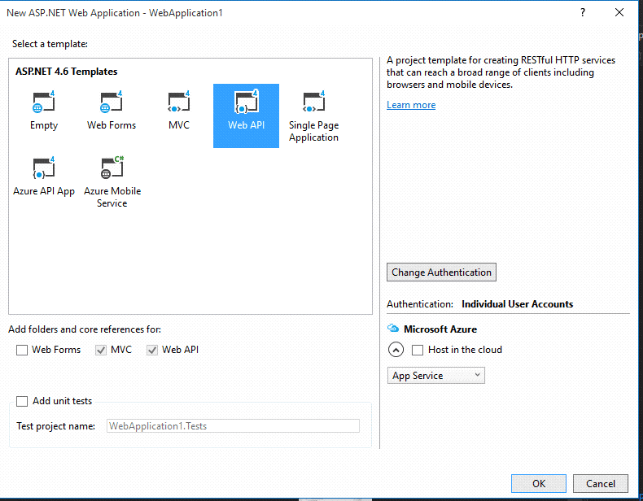643x501 pixels.
Task: Open the Learn more link
Action: point(411,105)
